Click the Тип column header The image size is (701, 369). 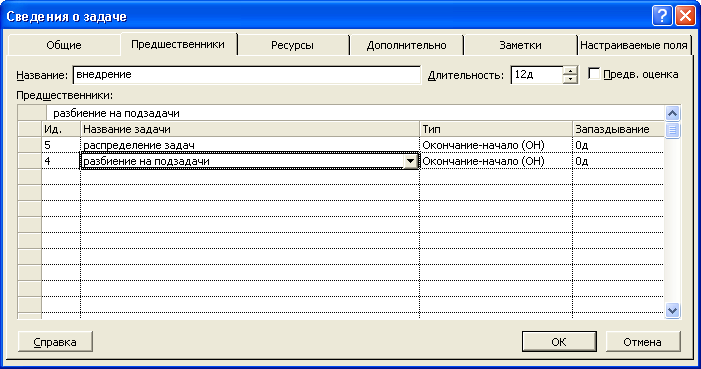[x=496, y=129]
